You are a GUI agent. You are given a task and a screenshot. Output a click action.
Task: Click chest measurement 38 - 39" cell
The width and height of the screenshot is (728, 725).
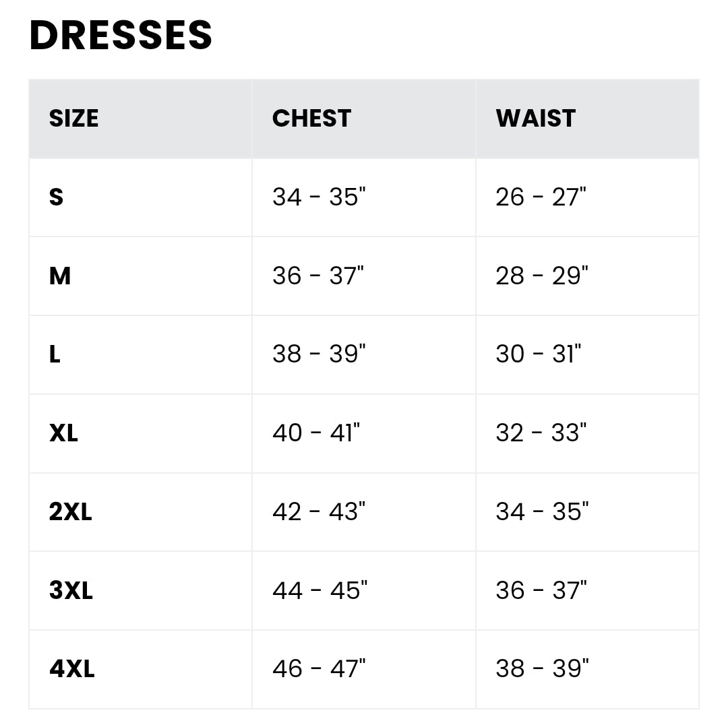319,354
